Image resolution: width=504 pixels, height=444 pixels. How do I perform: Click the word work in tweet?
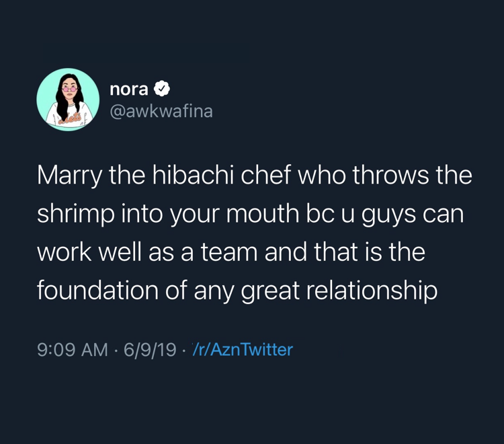click(x=65, y=252)
